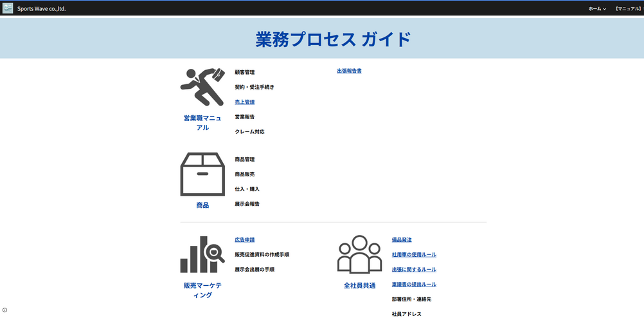This screenshot has width=644, height=318.
Task: Select 出張に関するルール link
Action: click(414, 269)
